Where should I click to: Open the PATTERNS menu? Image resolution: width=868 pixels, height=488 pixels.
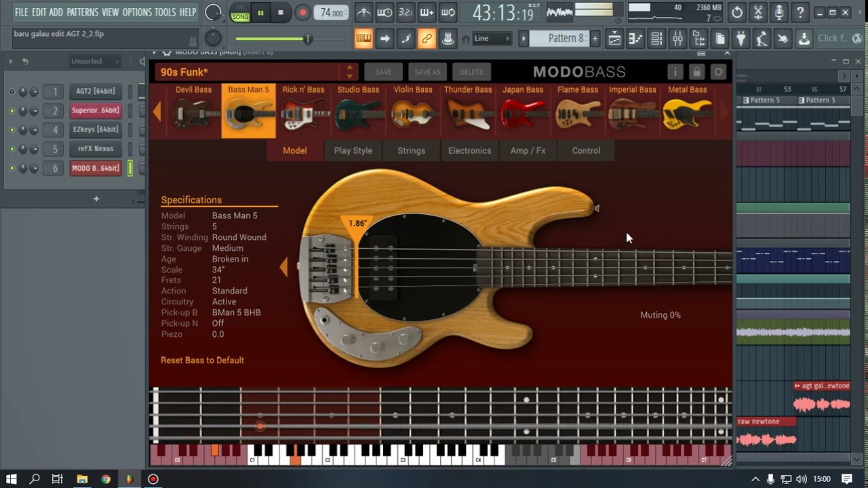pyautogui.click(x=82, y=12)
